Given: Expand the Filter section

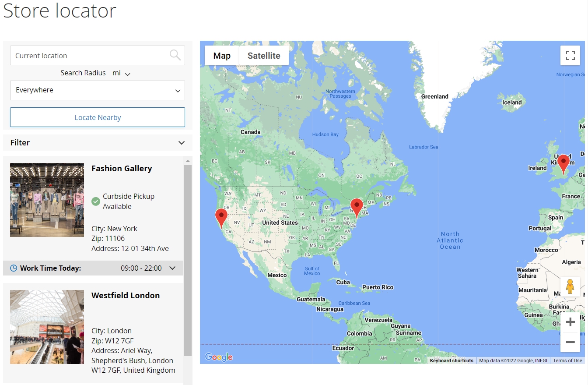Looking at the screenshot, I should (x=98, y=143).
